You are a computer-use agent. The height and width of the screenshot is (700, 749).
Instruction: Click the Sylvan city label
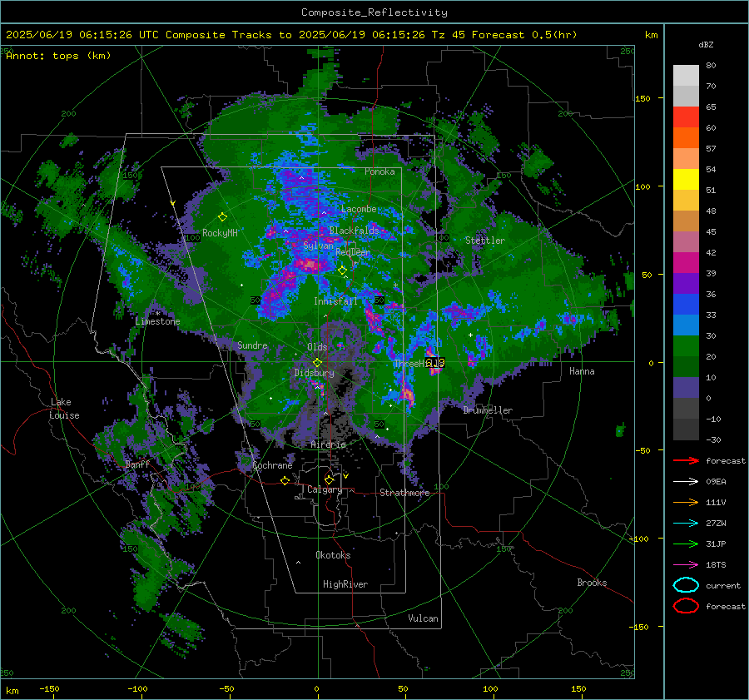318,246
